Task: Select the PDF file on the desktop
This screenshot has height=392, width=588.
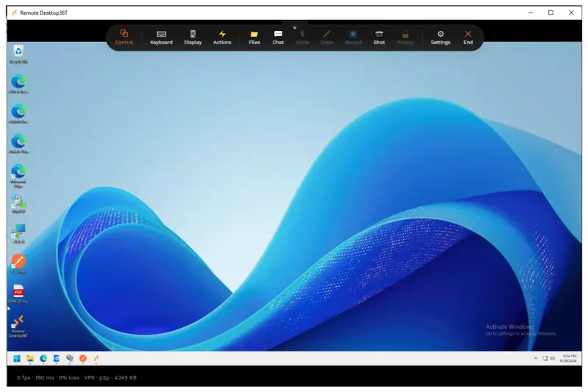Action: tap(18, 293)
